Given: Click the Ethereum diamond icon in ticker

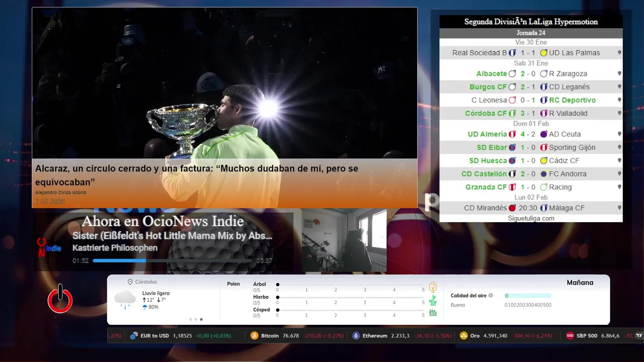Looking at the screenshot, I should point(356,336).
